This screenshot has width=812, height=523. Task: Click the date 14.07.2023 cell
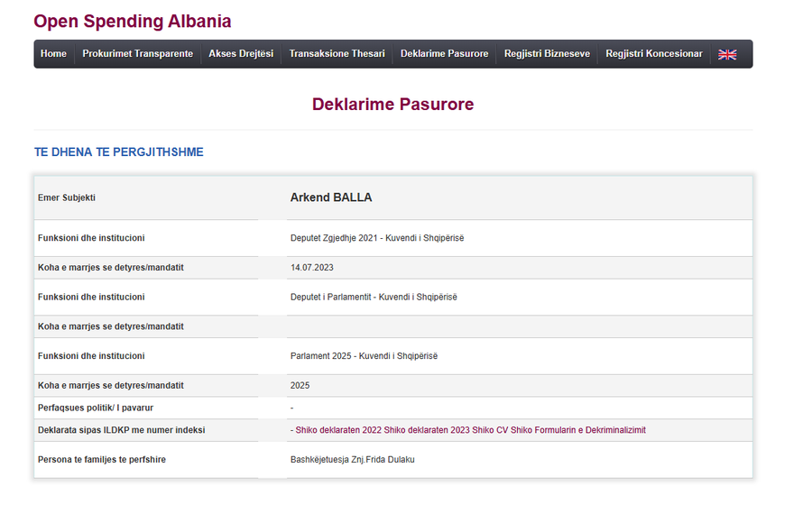click(312, 267)
